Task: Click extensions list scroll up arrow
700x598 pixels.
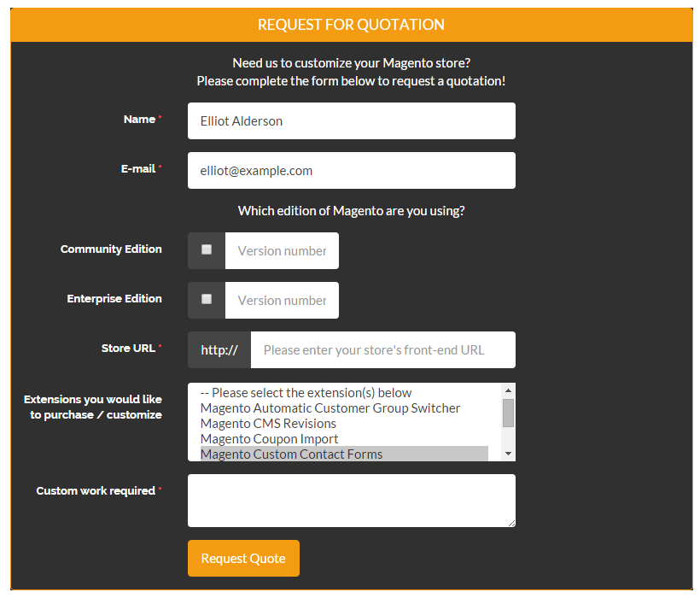Action: (508, 390)
